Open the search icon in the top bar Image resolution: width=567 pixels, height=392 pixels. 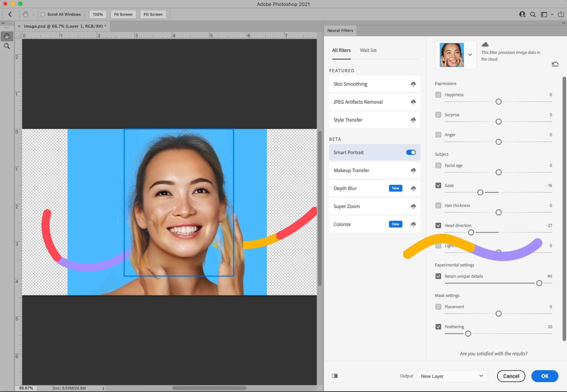pos(533,14)
